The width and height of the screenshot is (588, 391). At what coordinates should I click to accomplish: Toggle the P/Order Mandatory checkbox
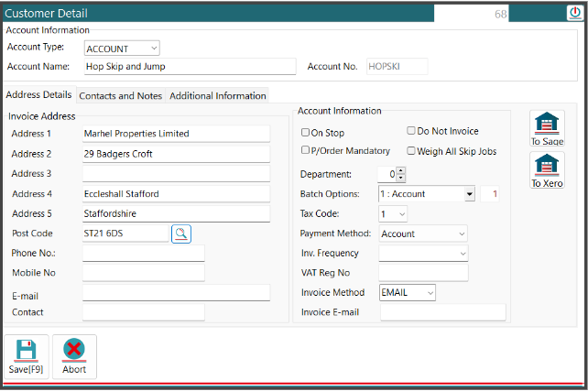pos(306,150)
